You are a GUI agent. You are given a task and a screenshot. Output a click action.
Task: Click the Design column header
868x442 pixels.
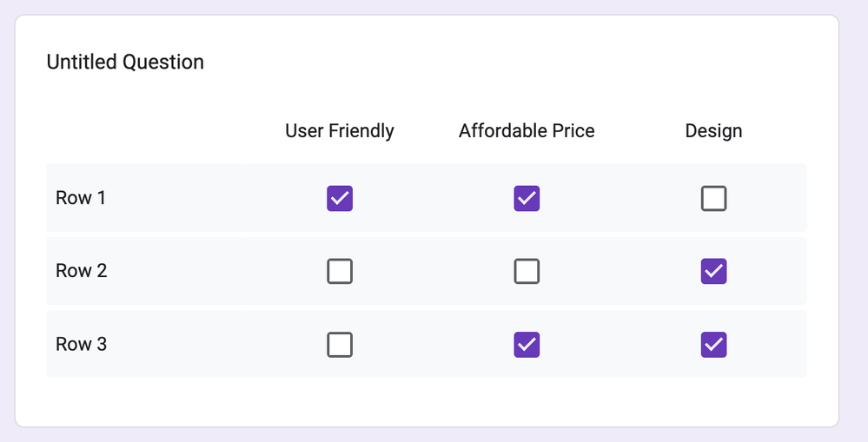click(x=713, y=130)
